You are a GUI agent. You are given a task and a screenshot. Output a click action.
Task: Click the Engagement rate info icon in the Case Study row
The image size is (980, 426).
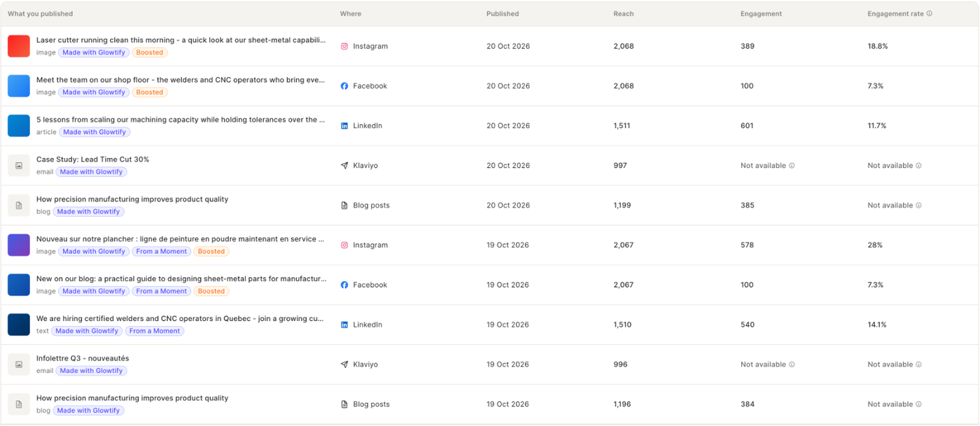click(x=919, y=166)
